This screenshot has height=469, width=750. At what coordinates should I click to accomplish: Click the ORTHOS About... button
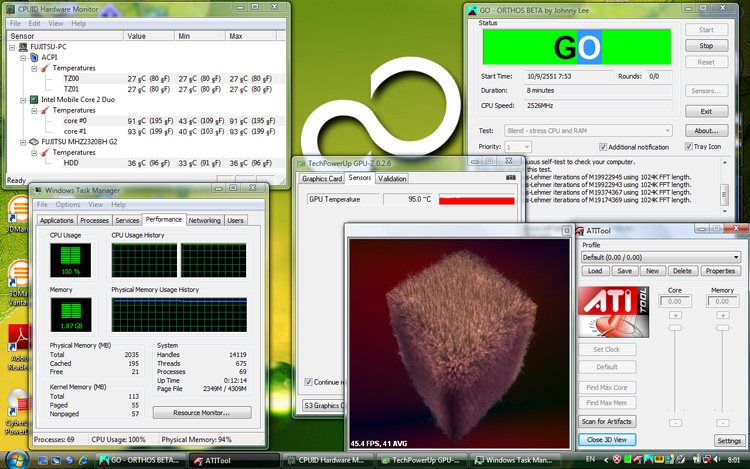coord(706,131)
